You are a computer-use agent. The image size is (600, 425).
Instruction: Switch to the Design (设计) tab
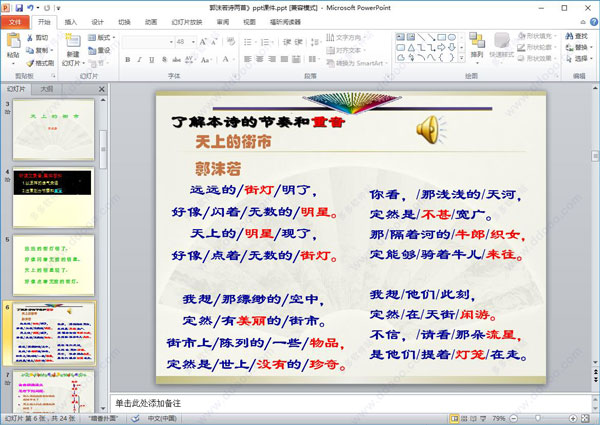[97, 22]
